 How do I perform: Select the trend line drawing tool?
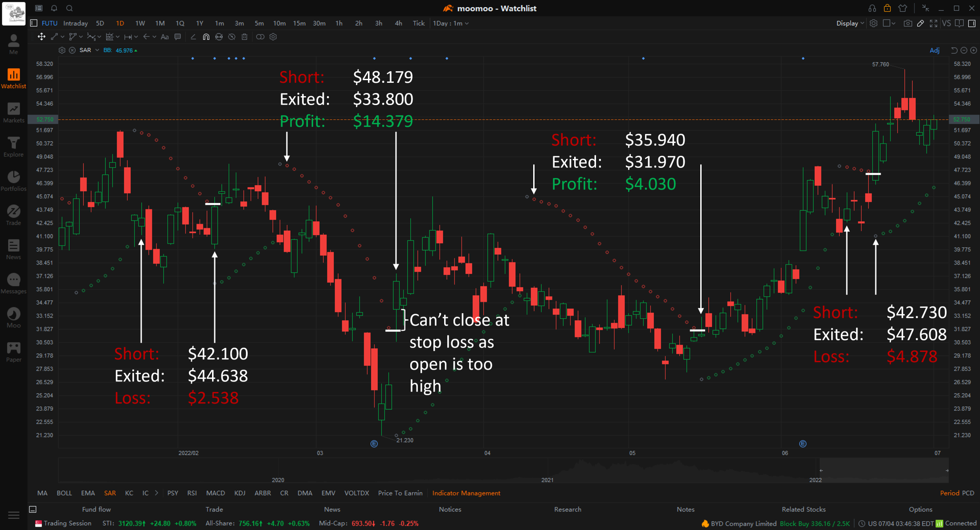54,37
